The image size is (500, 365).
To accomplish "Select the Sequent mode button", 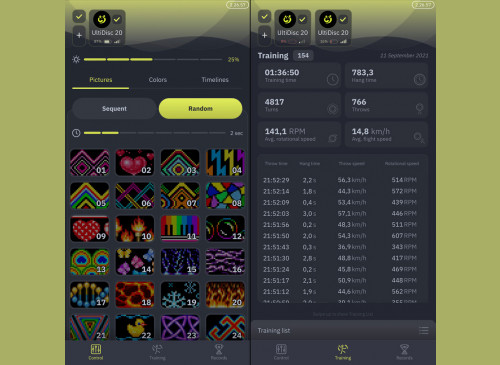I will tap(114, 109).
